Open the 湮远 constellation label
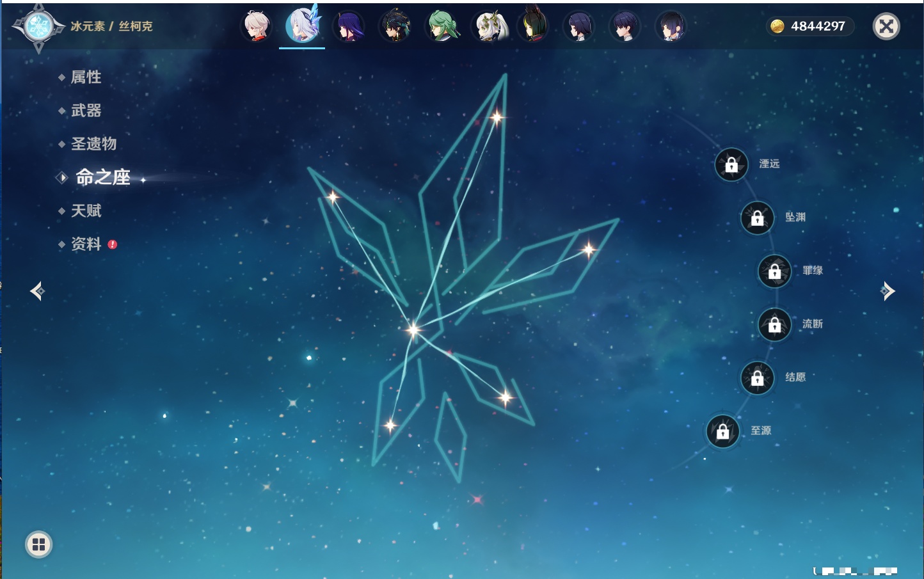Screen dimensions: 924x579 [769, 164]
